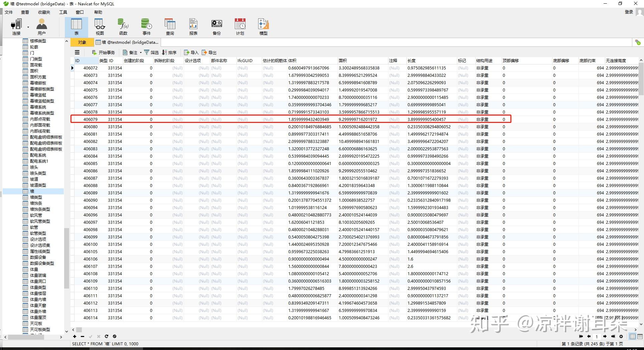
Task: Expand the 连接 dropdown arrow
Action: [28, 27]
